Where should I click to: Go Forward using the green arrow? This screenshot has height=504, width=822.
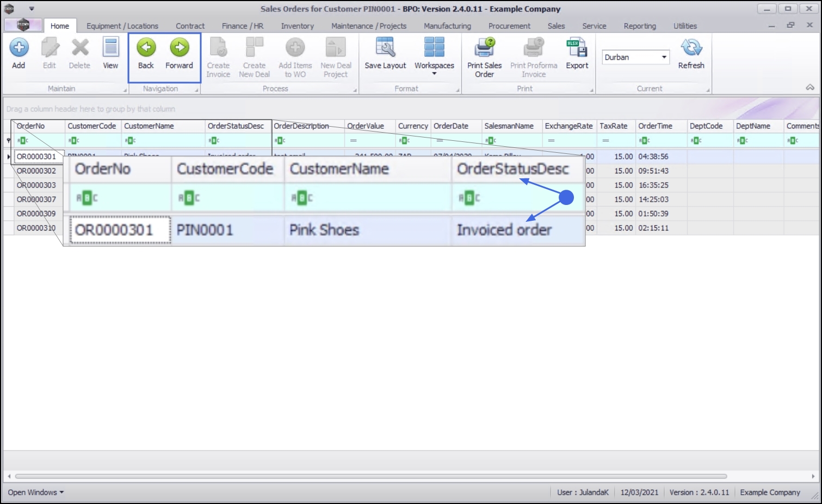pos(180,48)
